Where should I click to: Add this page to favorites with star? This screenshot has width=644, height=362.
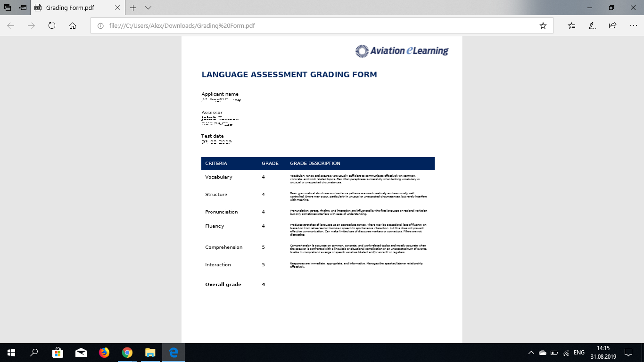tap(543, 26)
